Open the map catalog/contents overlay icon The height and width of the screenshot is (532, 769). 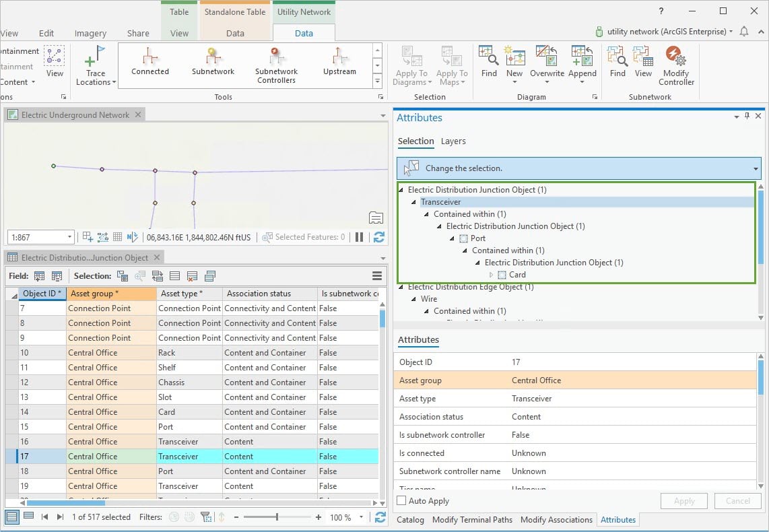click(376, 218)
